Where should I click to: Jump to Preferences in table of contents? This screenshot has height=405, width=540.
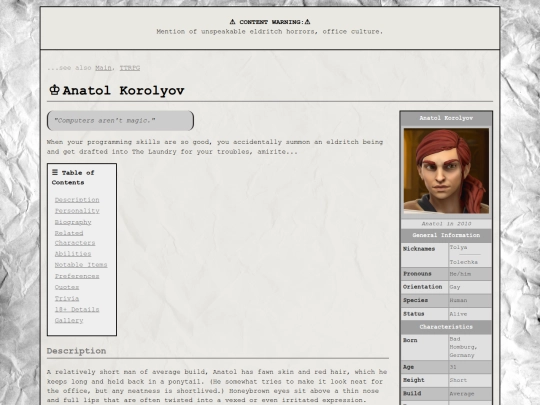pos(77,276)
